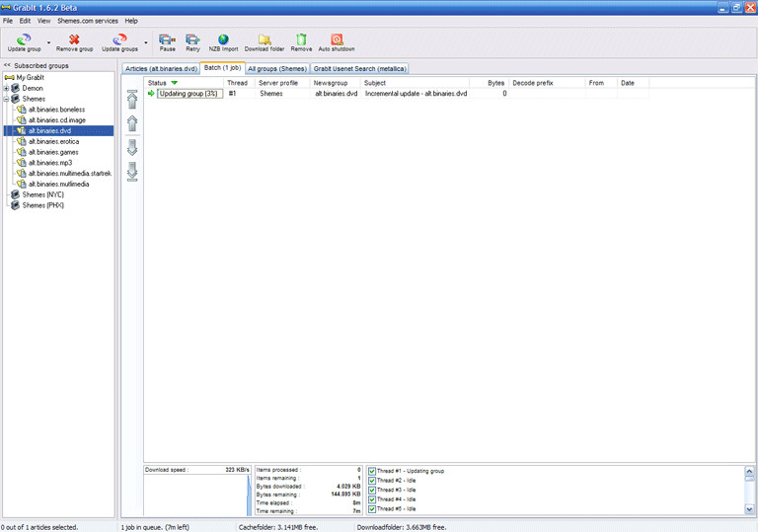Image resolution: width=758 pixels, height=532 pixels.
Task: Collapse the Shemes server tree node
Action: point(6,99)
